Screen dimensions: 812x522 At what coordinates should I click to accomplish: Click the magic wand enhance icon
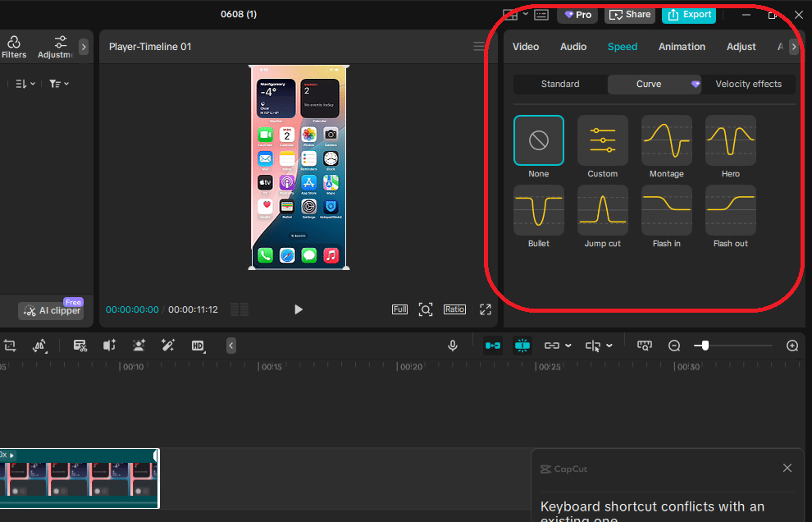pyautogui.click(x=168, y=346)
